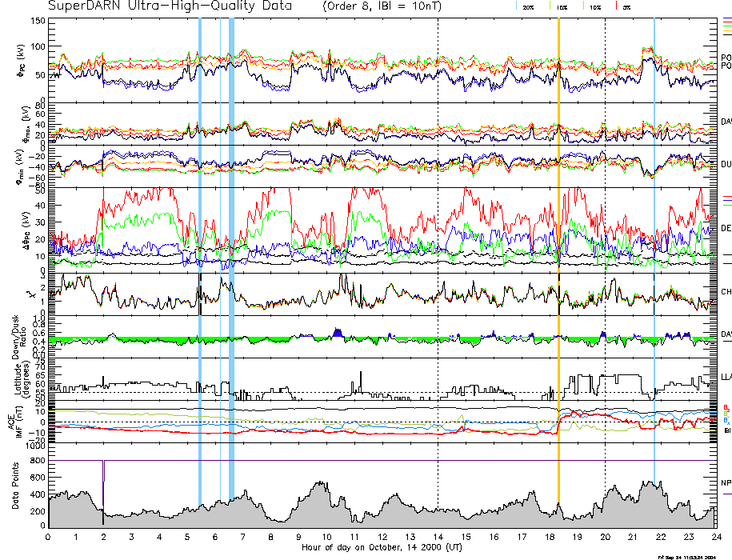
Task: Click the hour "17" tick label on x-axis
Action: (x=522, y=537)
